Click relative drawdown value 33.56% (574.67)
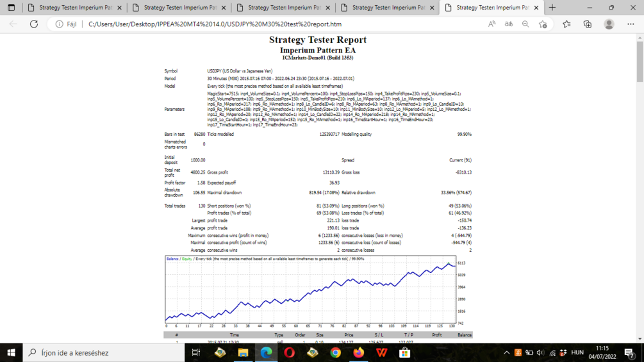The width and height of the screenshot is (644, 362). click(456, 192)
